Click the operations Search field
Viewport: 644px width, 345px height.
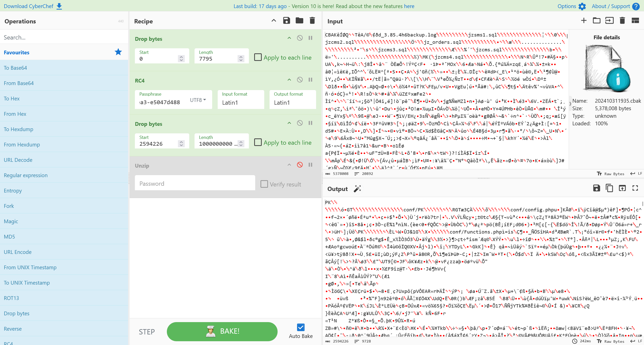point(64,37)
